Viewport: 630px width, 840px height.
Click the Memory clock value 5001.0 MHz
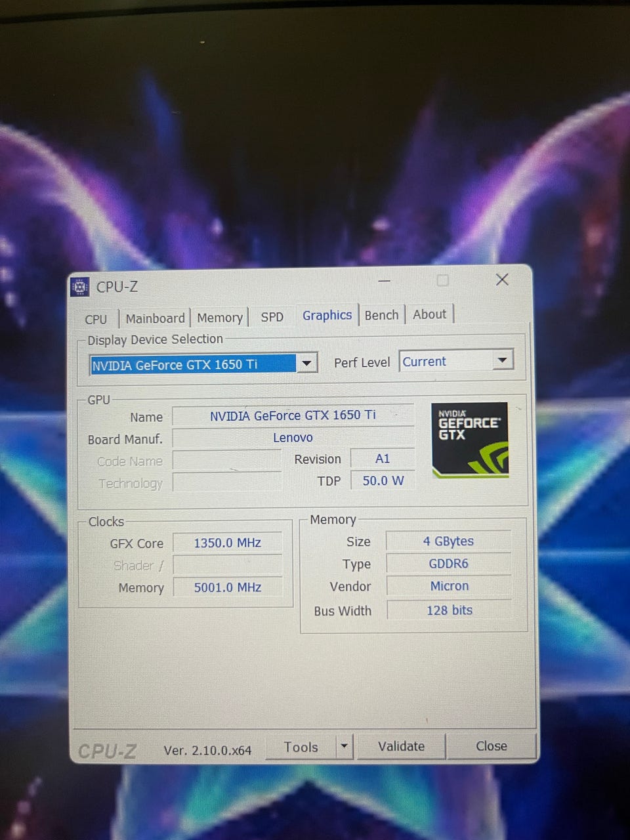tap(227, 587)
